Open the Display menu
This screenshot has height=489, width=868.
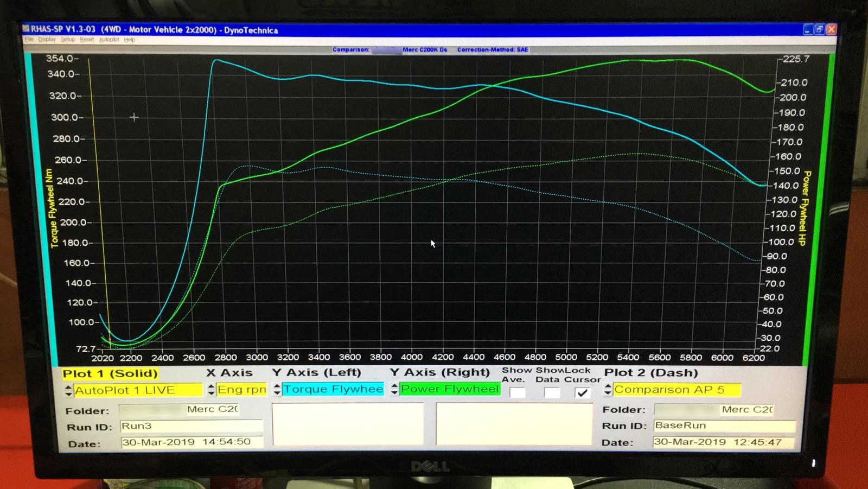47,40
